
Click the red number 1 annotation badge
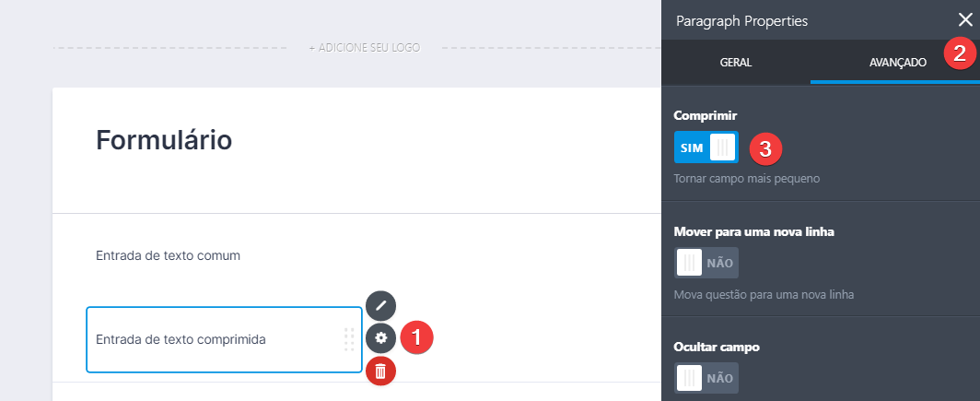click(416, 338)
